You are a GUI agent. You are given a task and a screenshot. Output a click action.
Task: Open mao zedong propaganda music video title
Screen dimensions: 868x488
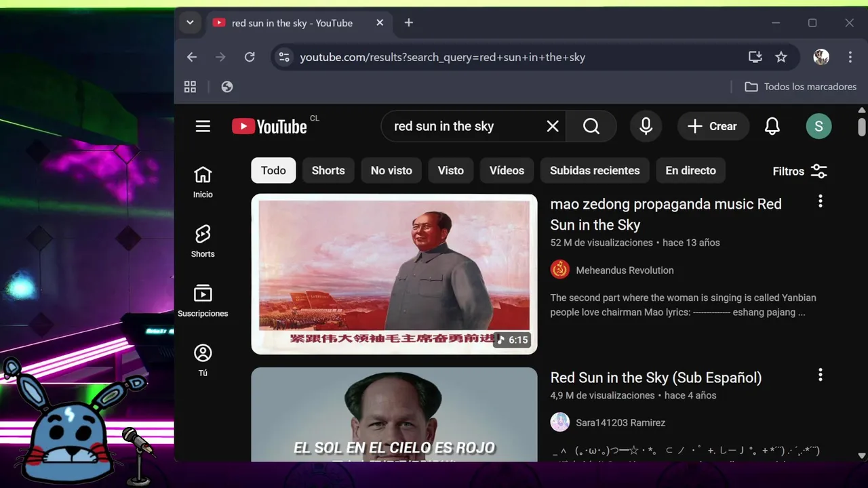pyautogui.click(x=666, y=214)
